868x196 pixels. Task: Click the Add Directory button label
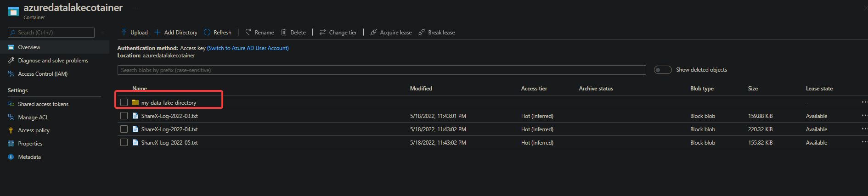click(180, 33)
